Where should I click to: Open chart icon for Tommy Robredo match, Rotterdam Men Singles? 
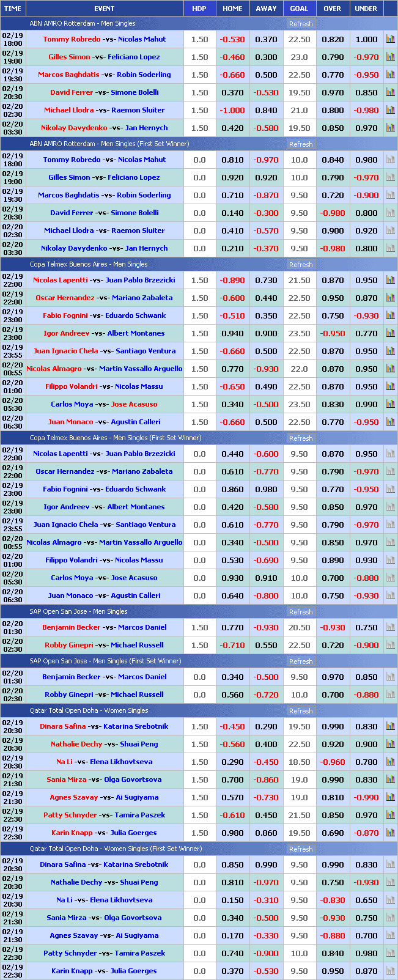(x=390, y=39)
